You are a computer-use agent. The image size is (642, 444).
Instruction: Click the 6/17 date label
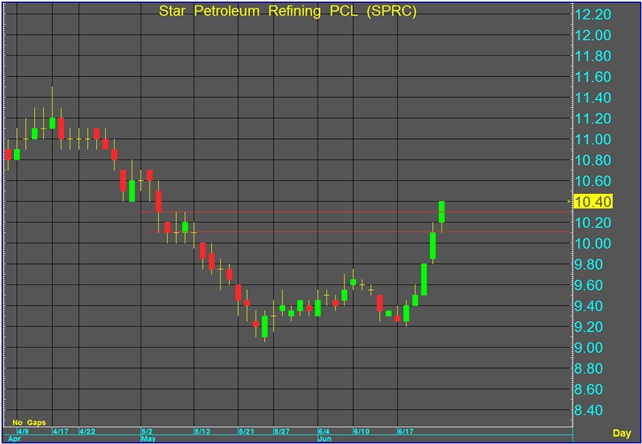pos(406,432)
